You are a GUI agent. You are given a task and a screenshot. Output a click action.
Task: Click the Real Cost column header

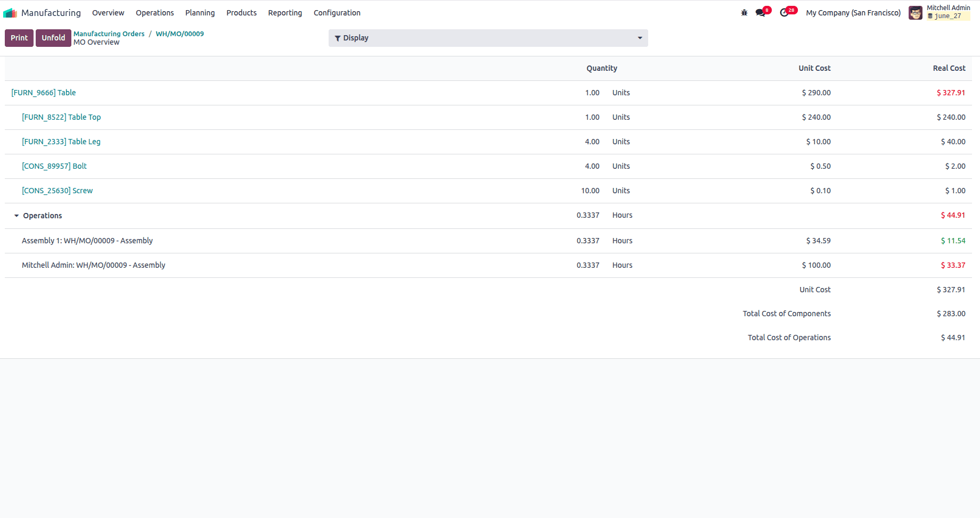pos(949,68)
